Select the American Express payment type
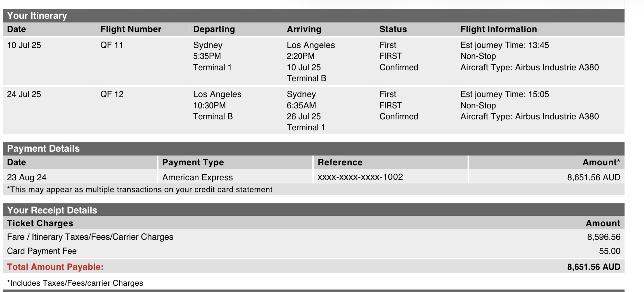 [198, 177]
